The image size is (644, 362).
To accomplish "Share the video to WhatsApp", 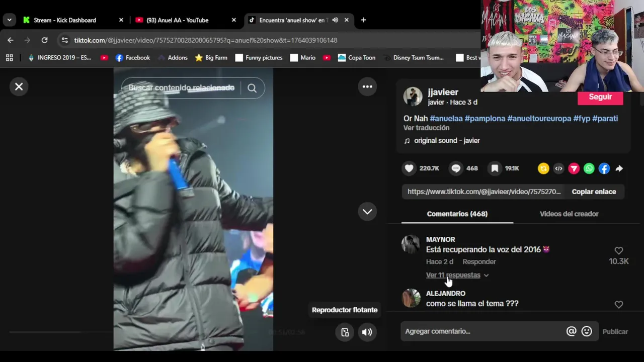I will click(x=589, y=169).
